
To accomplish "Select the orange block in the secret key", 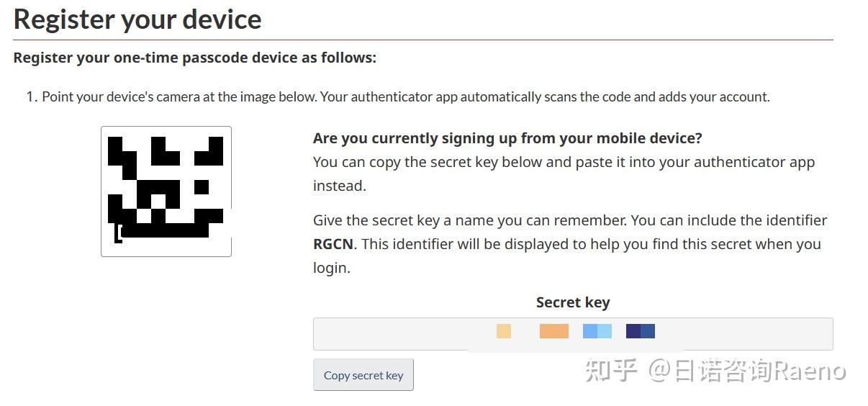I will coord(553,331).
